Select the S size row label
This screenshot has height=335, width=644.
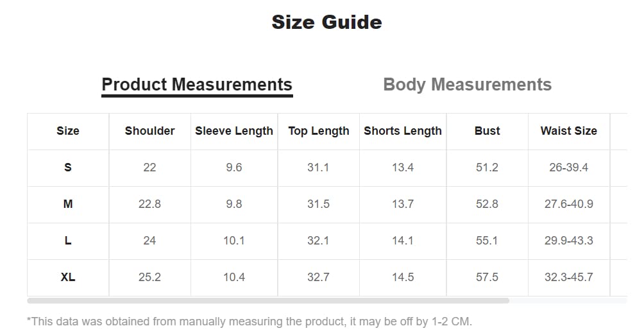(68, 167)
